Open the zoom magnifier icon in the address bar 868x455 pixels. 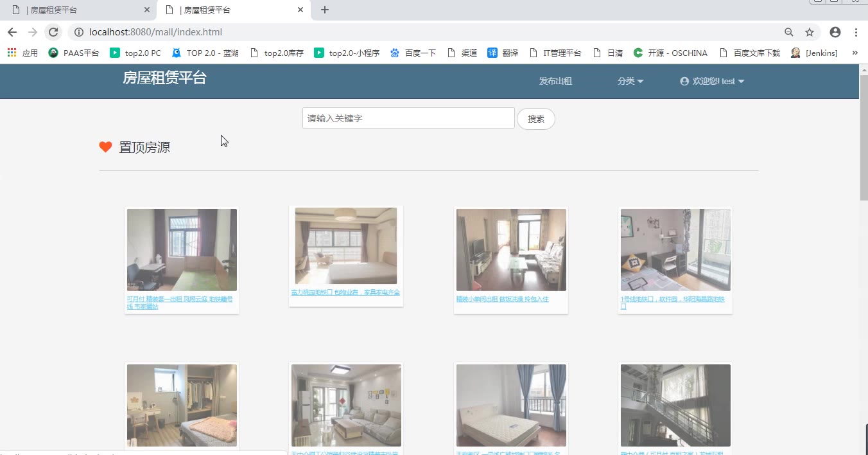pos(789,32)
